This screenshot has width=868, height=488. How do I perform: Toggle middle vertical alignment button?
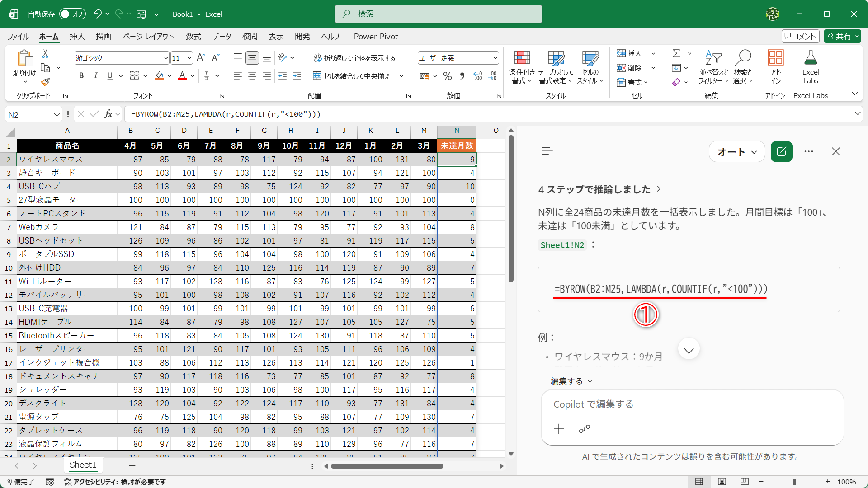[x=252, y=57]
